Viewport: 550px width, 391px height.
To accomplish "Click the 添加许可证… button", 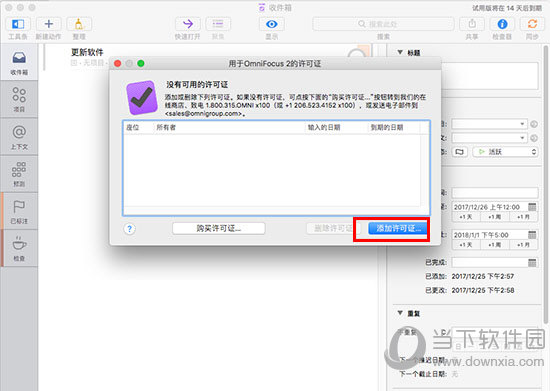I will [398, 229].
